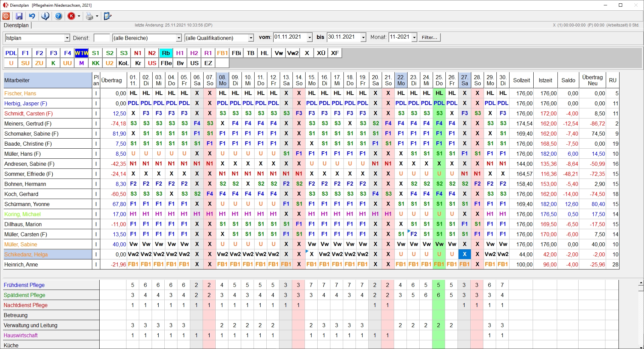Open the info speech bubble icon
This screenshot has height=349, width=644.
pyautogui.click(x=45, y=16)
